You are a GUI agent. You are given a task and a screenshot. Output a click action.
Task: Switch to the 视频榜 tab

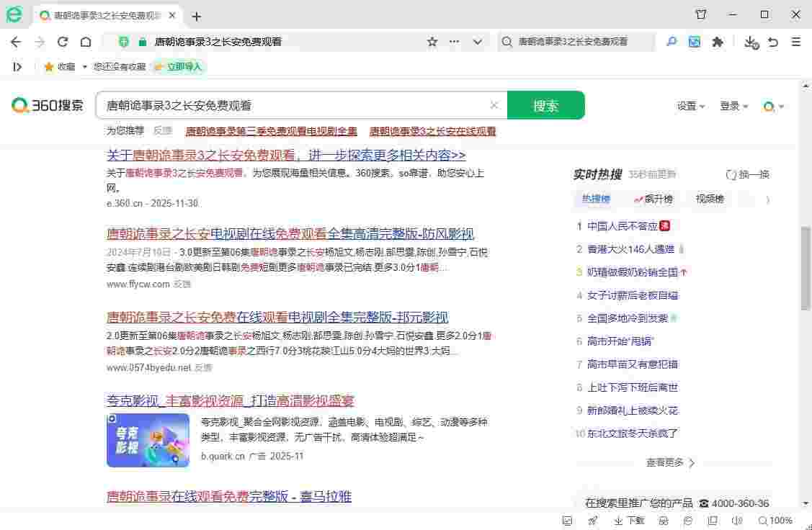709,199
